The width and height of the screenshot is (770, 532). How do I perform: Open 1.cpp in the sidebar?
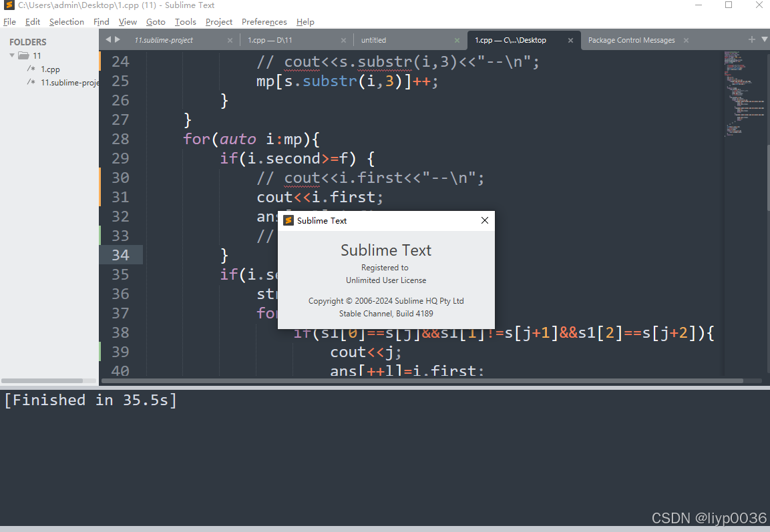point(50,69)
